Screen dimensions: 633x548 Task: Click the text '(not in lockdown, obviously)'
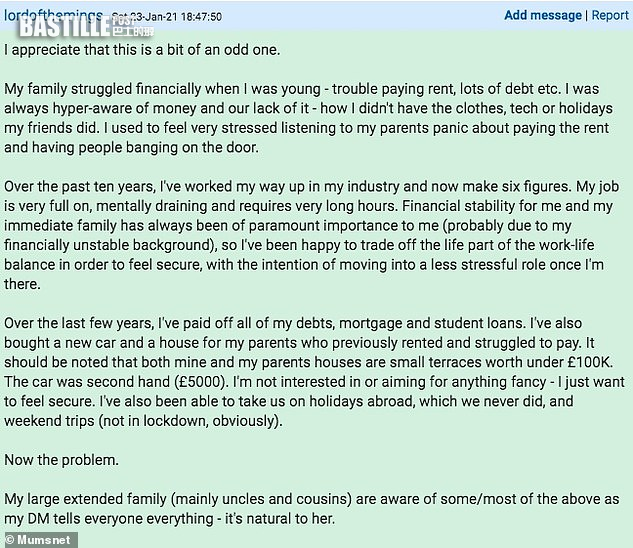click(190, 421)
